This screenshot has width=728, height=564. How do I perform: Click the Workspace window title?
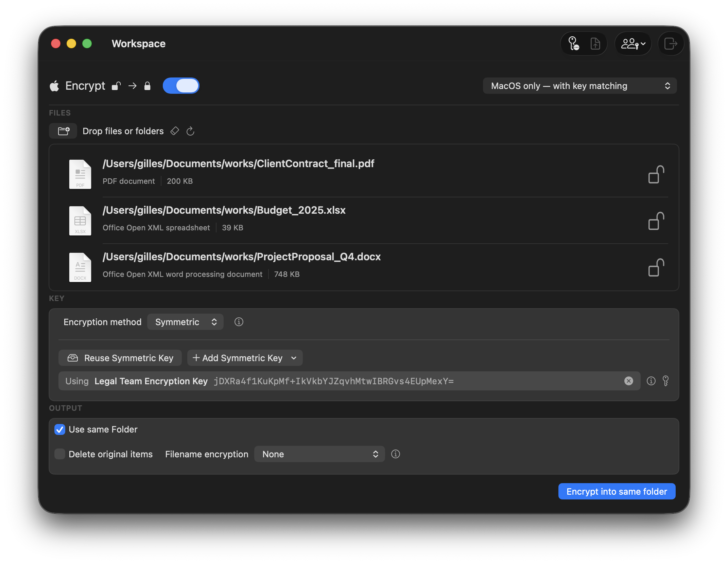point(139,44)
